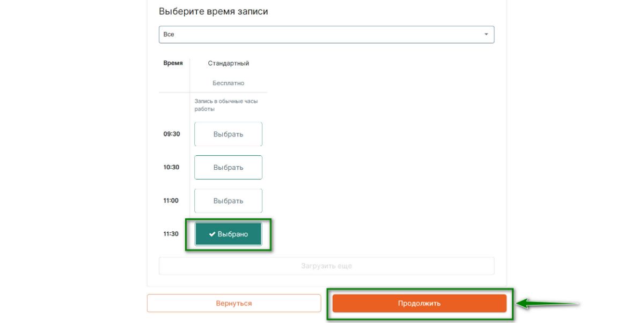The width and height of the screenshot is (644, 323).
Task: Click the "Бесплатно" price label
Action: (x=228, y=83)
